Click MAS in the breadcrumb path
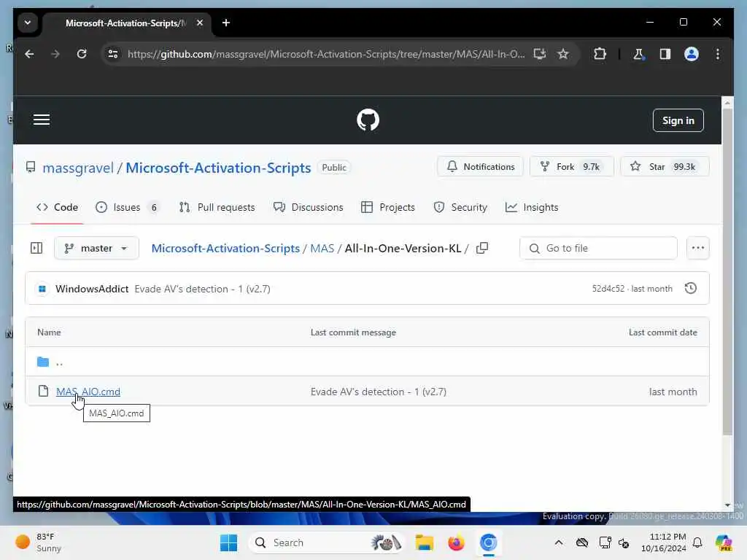The image size is (747, 560). (x=322, y=249)
